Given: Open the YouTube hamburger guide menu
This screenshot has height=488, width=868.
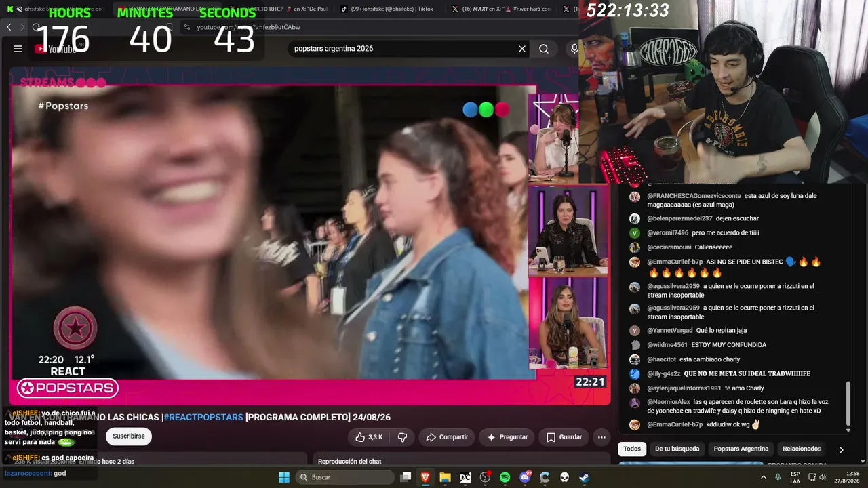Looking at the screenshot, I should (18, 49).
